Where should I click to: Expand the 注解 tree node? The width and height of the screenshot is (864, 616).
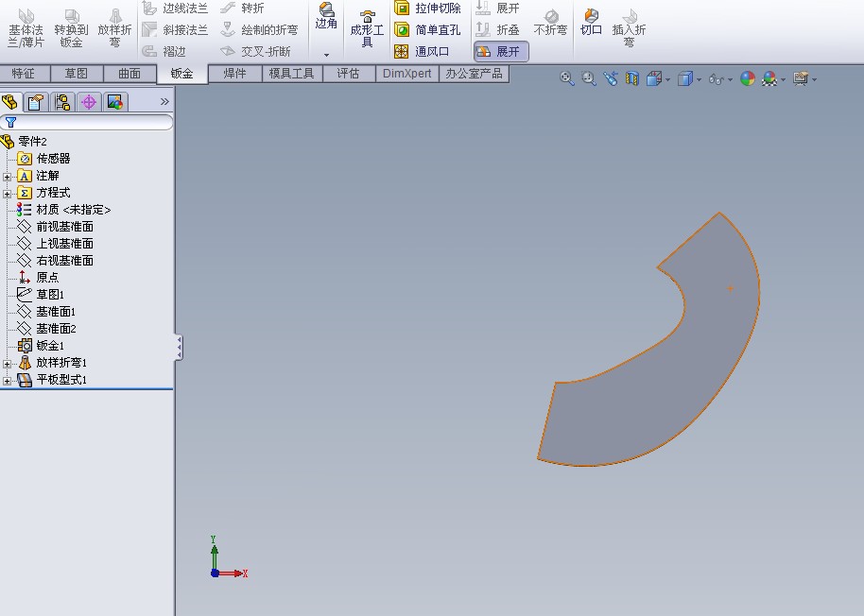8,177
